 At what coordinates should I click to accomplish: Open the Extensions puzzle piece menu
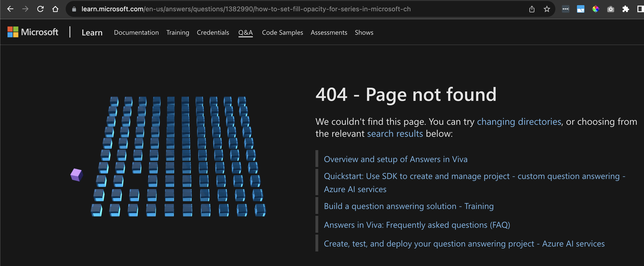(625, 9)
